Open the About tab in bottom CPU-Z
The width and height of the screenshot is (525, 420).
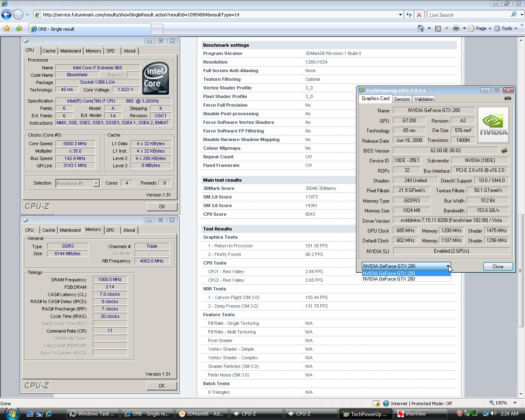click(129, 230)
